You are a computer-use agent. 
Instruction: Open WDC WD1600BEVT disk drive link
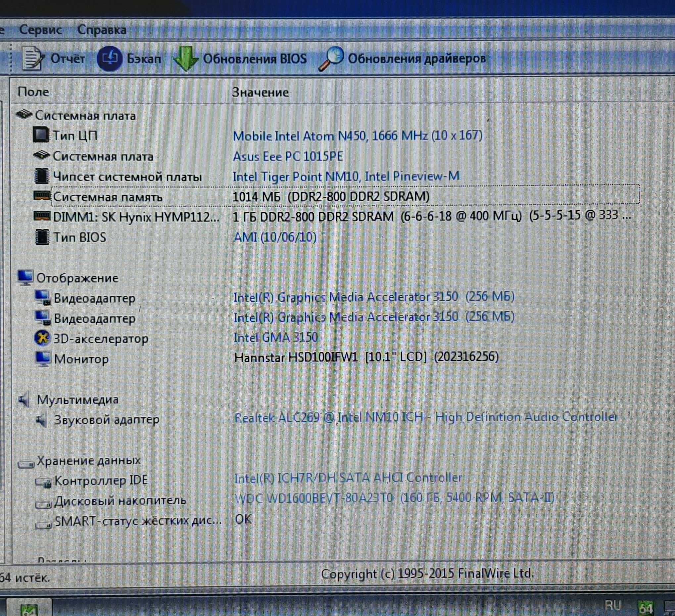pyautogui.click(x=394, y=498)
